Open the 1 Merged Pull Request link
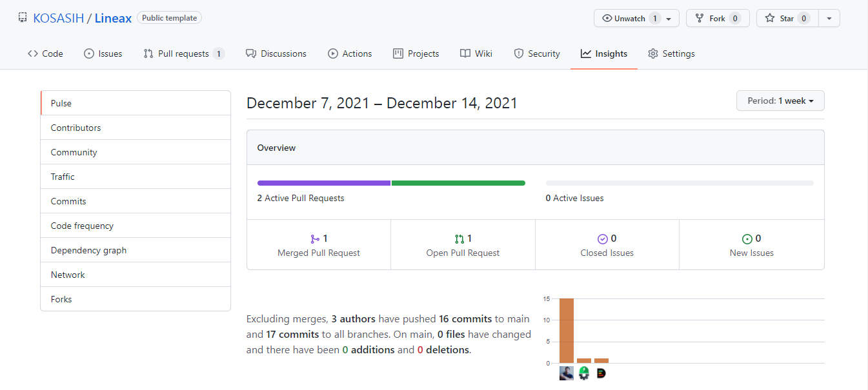 tap(319, 245)
